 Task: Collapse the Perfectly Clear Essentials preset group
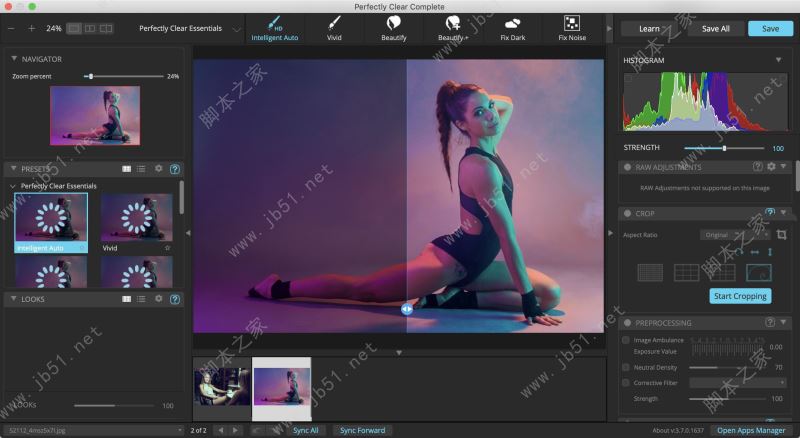13,186
